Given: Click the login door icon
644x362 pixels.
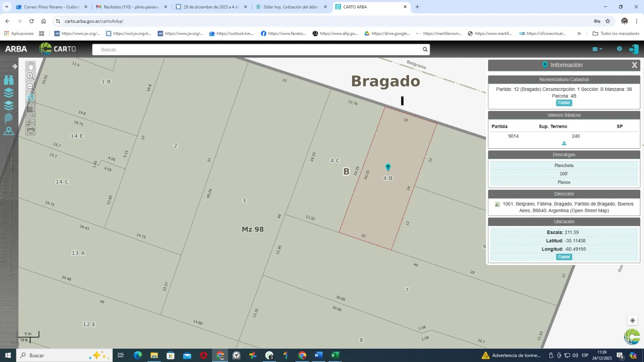Looking at the screenshot, I should click(x=634, y=49).
